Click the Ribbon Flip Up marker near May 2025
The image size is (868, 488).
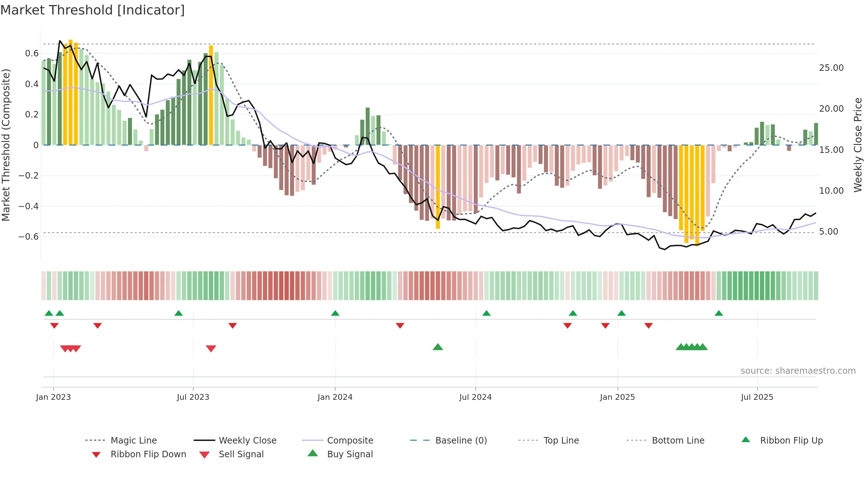719,313
